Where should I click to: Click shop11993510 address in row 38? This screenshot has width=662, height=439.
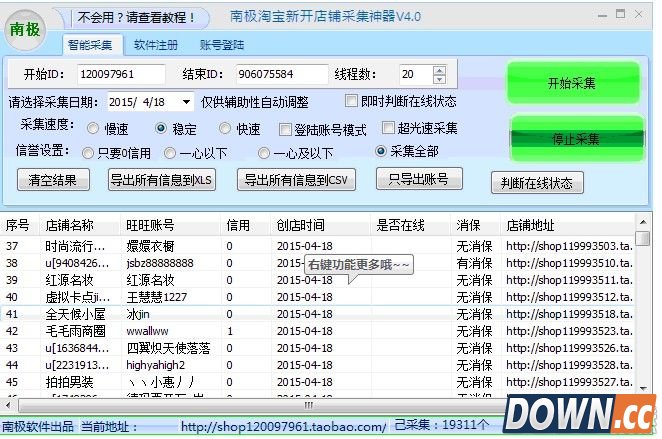click(x=569, y=263)
